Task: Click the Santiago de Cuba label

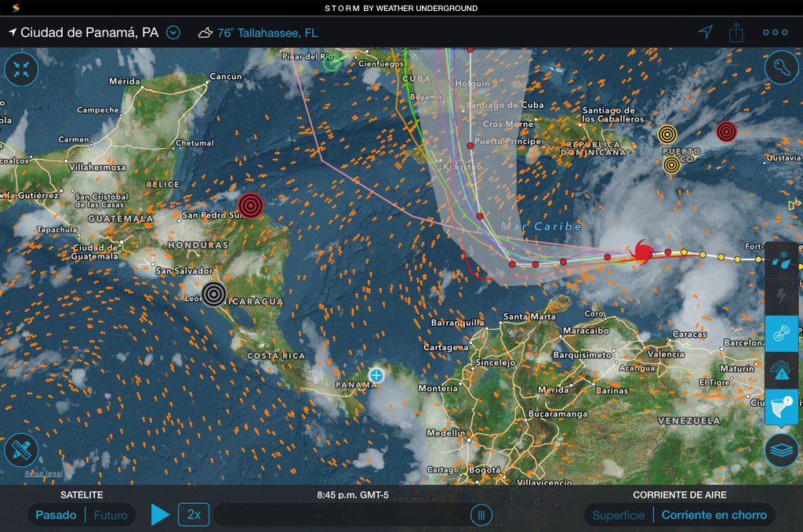Action: pos(505,105)
